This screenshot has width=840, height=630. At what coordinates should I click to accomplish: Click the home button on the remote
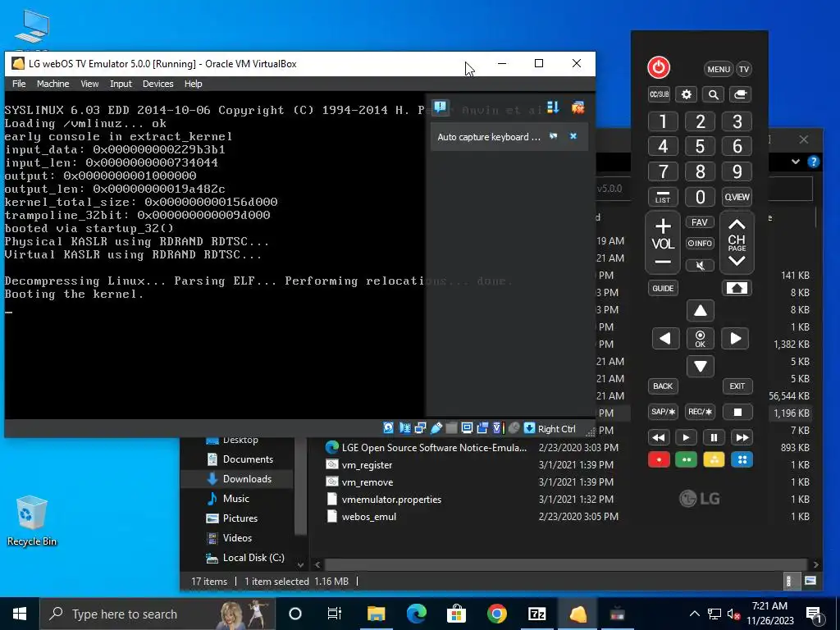tap(737, 288)
